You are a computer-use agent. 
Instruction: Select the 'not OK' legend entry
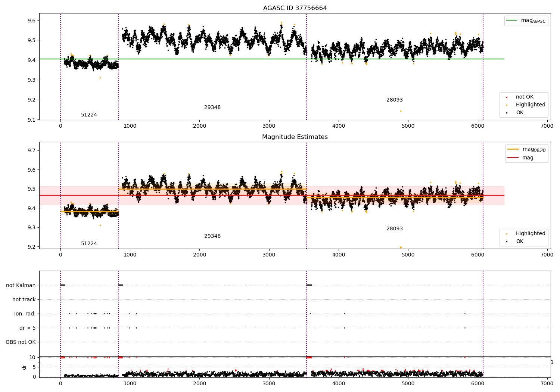click(524, 97)
